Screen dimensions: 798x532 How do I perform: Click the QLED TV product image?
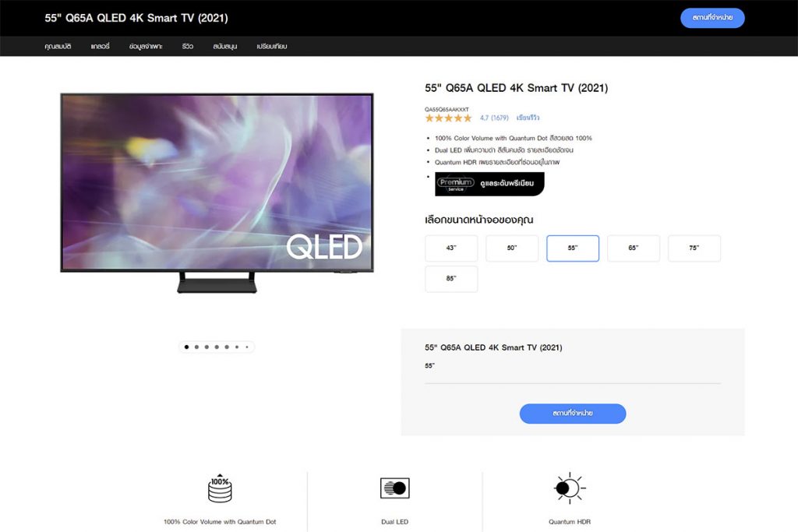[x=217, y=193]
